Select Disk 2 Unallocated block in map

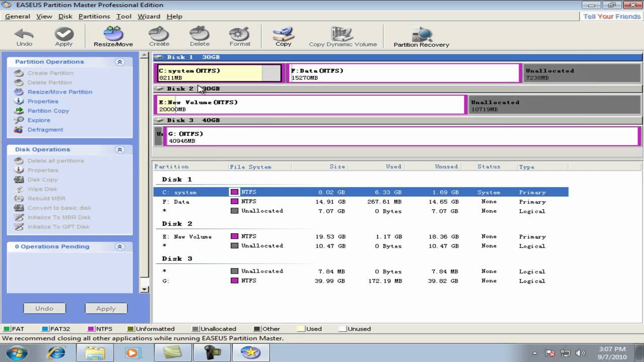(x=555, y=105)
